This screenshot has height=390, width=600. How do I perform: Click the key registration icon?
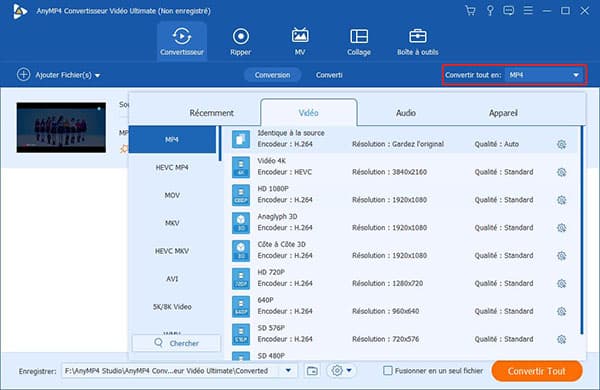[x=490, y=11]
